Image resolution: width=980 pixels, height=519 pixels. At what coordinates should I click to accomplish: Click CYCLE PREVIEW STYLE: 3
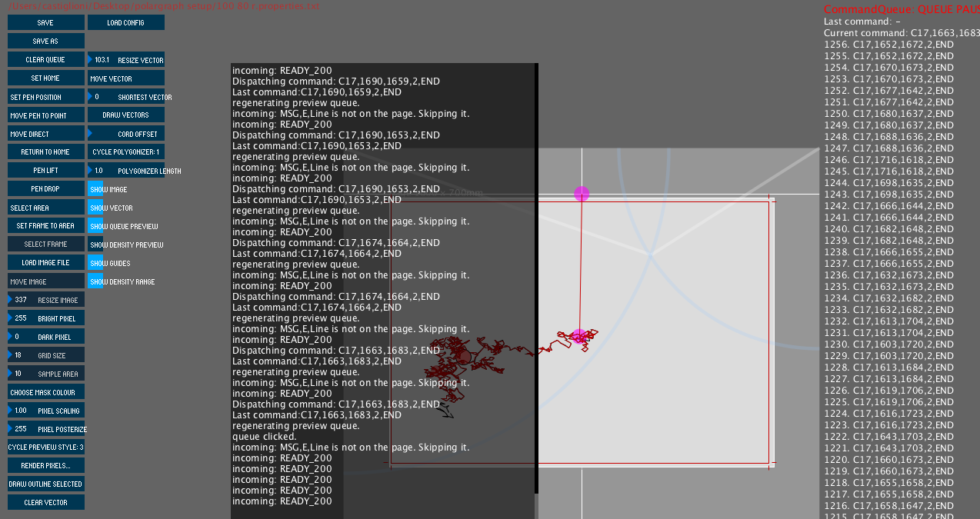[x=45, y=447]
